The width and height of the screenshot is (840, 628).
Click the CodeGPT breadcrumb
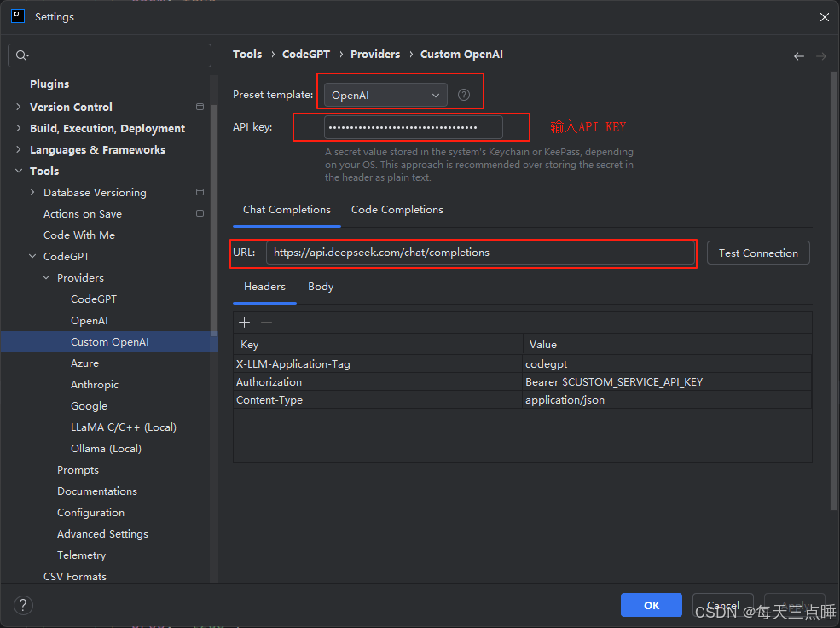(306, 54)
